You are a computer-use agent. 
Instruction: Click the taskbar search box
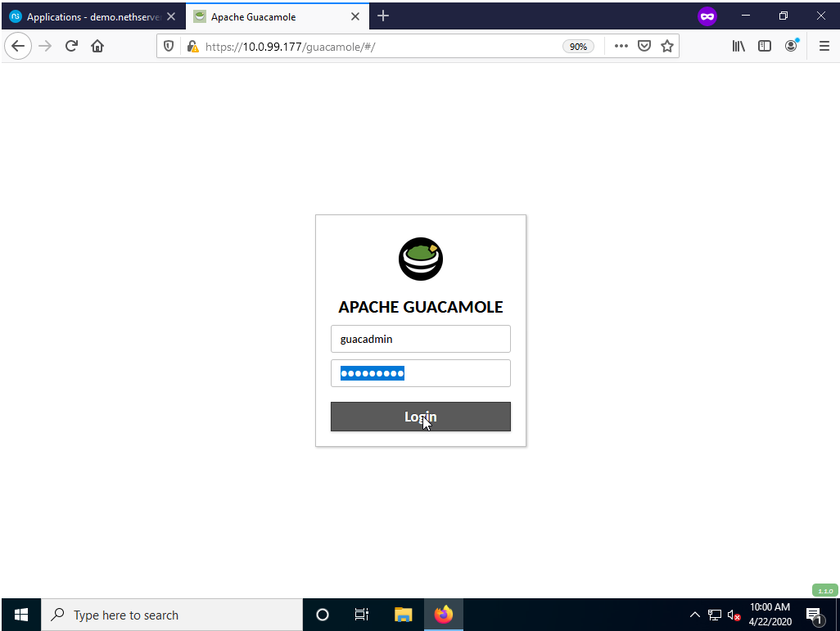[x=172, y=615]
